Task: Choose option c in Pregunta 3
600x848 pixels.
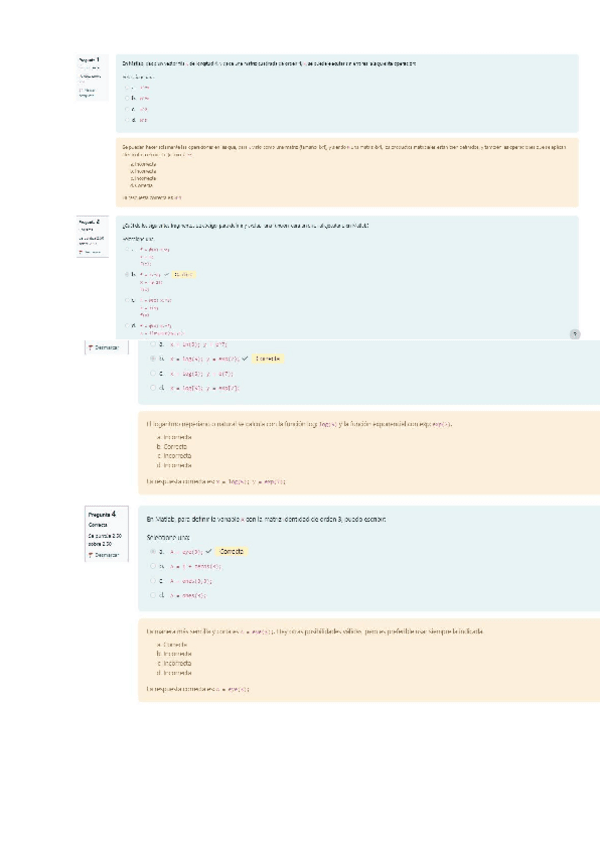Action: pos(153,372)
